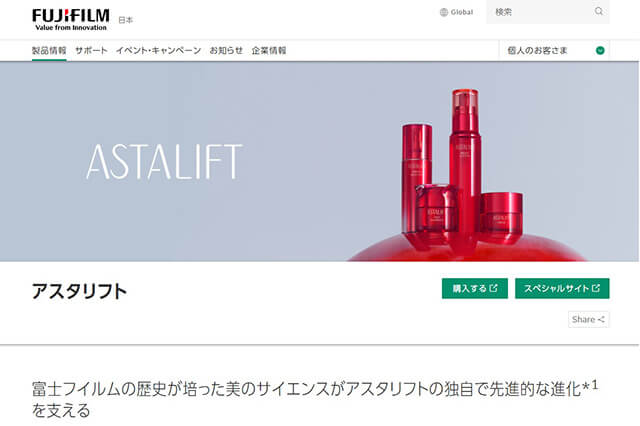This screenshot has width=640, height=426.
Task: Click into the 検索 search field
Action: (x=541, y=12)
